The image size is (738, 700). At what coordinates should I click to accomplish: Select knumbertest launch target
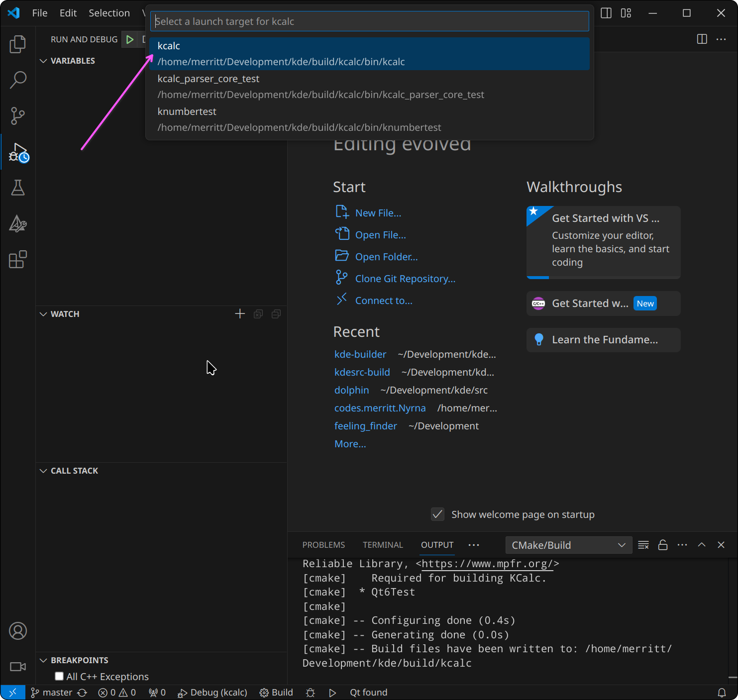click(x=370, y=119)
